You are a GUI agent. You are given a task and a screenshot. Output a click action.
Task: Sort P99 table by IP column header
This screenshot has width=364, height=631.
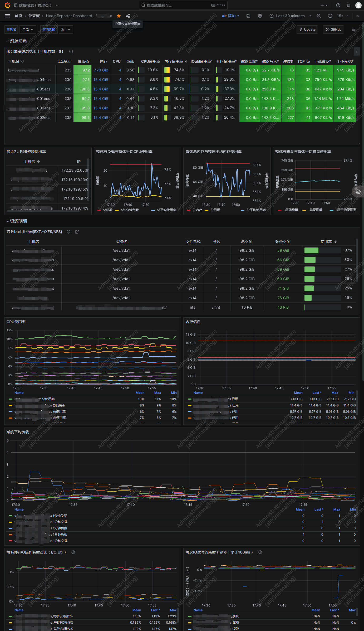pyautogui.click(x=79, y=162)
